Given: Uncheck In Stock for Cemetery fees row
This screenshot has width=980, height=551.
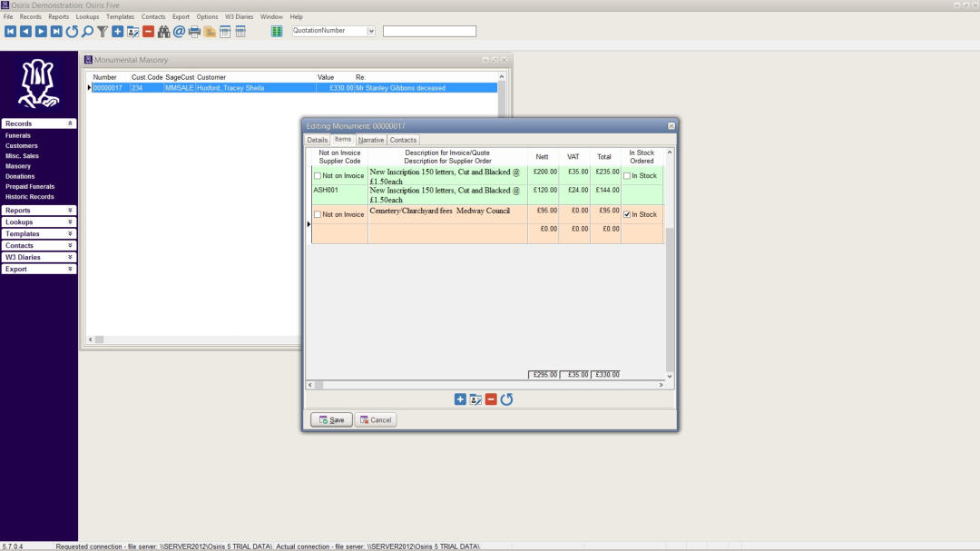Looking at the screenshot, I should point(627,215).
